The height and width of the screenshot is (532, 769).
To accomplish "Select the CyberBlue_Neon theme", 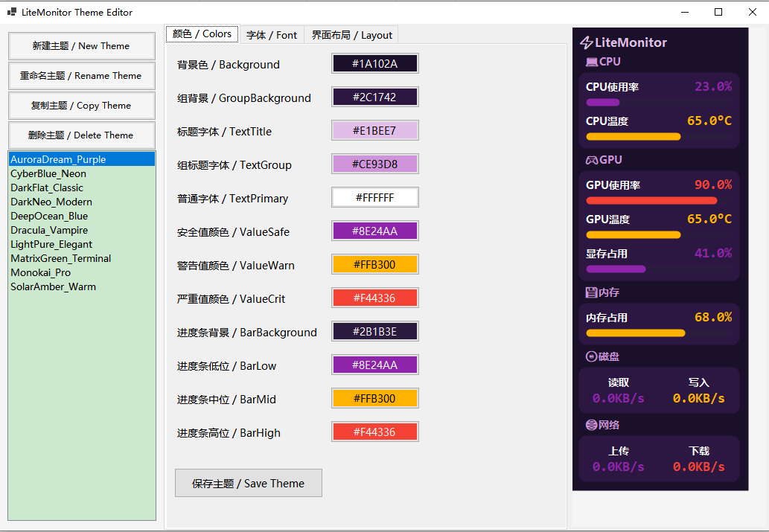I will tap(82, 173).
